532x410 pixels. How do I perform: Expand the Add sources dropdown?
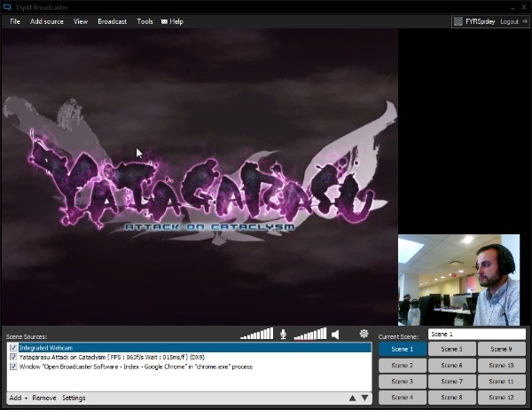[x=19, y=398]
